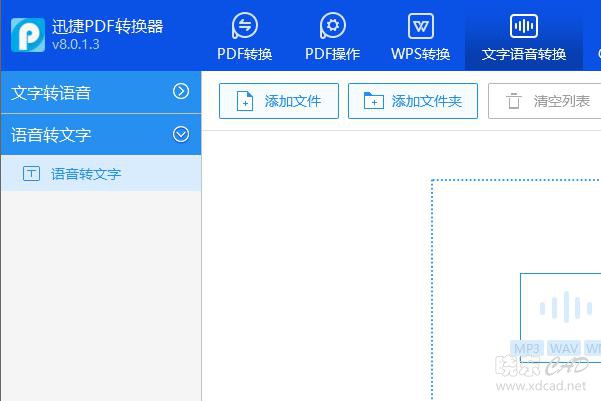This screenshot has width=601, height=401.
Task: Click the 添加文件 button
Action: tap(279, 101)
